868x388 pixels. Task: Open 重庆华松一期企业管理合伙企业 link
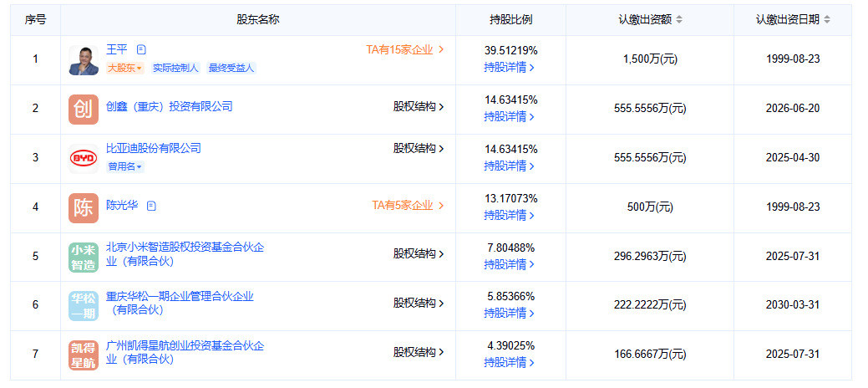click(x=180, y=304)
